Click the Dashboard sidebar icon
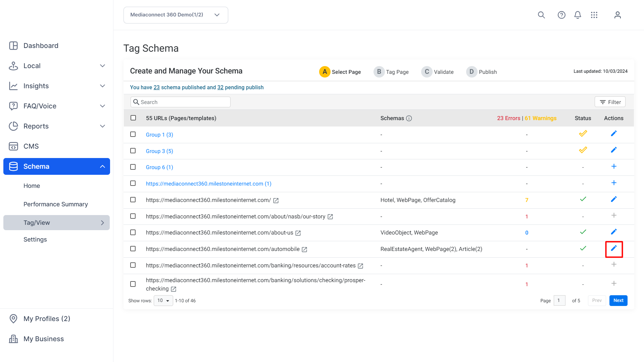 coord(13,46)
